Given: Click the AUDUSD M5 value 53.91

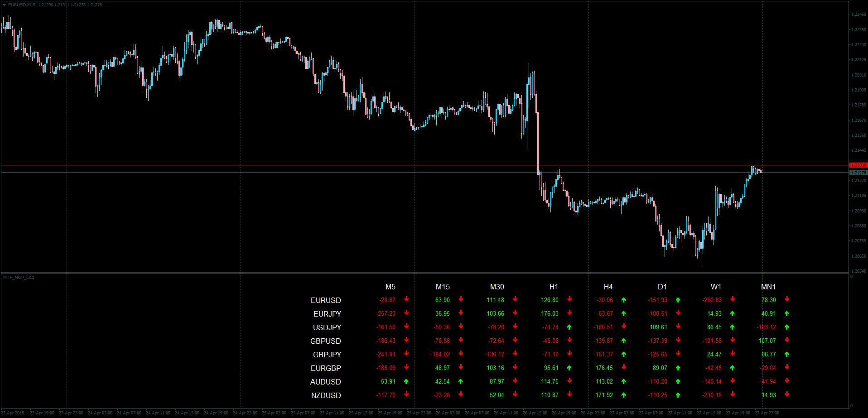Looking at the screenshot, I should coord(388,381).
